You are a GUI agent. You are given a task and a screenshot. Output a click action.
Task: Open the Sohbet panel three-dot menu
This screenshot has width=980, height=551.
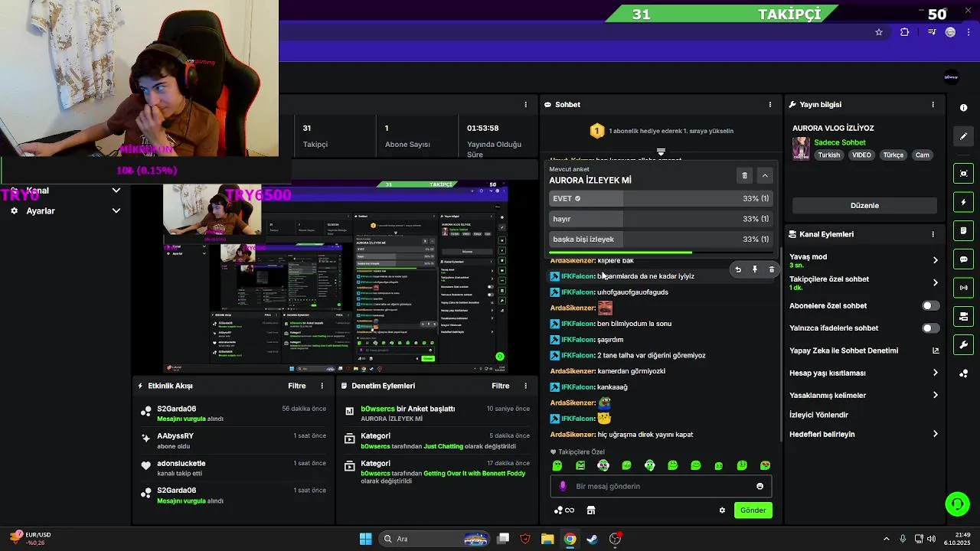pos(770,104)
